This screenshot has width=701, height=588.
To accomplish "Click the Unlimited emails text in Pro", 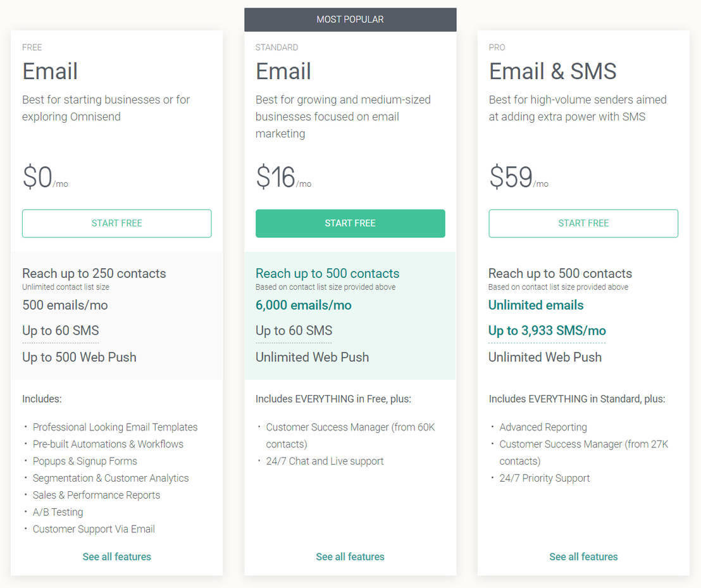I will pyautogui.click(x=536, y=305).
